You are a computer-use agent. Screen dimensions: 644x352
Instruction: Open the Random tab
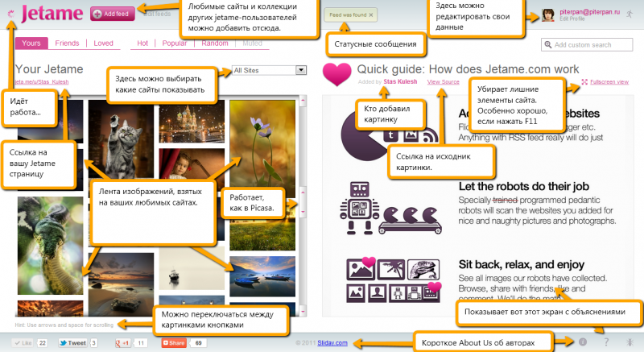[215, 43]
